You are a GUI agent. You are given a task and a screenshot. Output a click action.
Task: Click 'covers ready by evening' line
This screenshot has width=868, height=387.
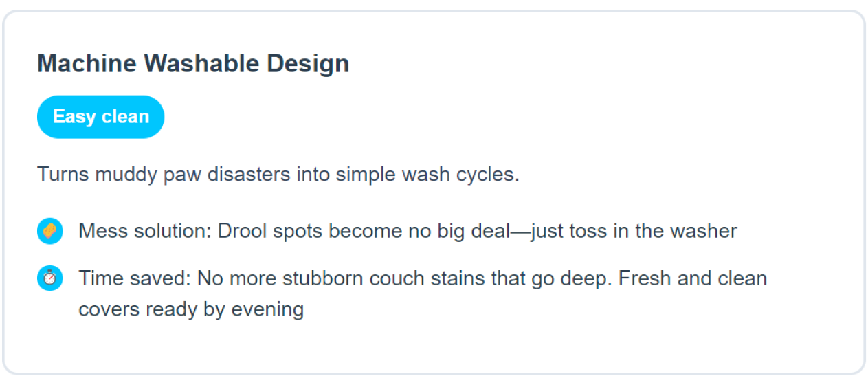point(191,309)
